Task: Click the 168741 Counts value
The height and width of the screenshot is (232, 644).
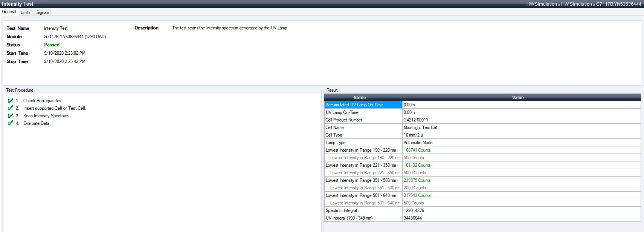Action: [x=417, y=150]
